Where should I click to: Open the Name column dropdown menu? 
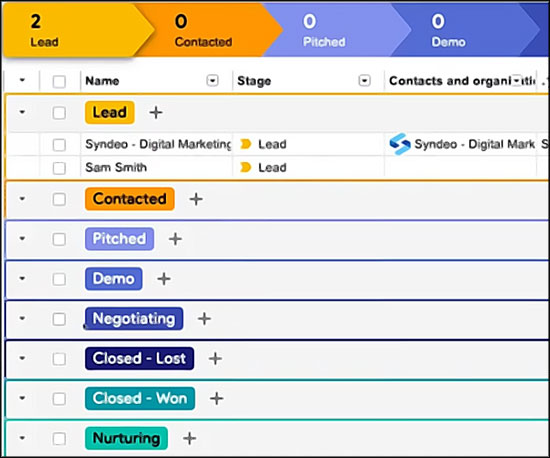pos(212,81)
